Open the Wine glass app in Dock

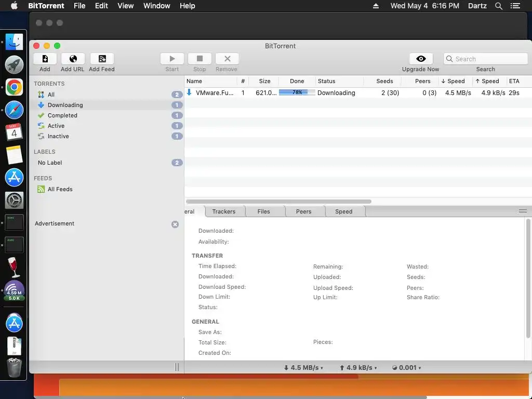pos(14,268)
